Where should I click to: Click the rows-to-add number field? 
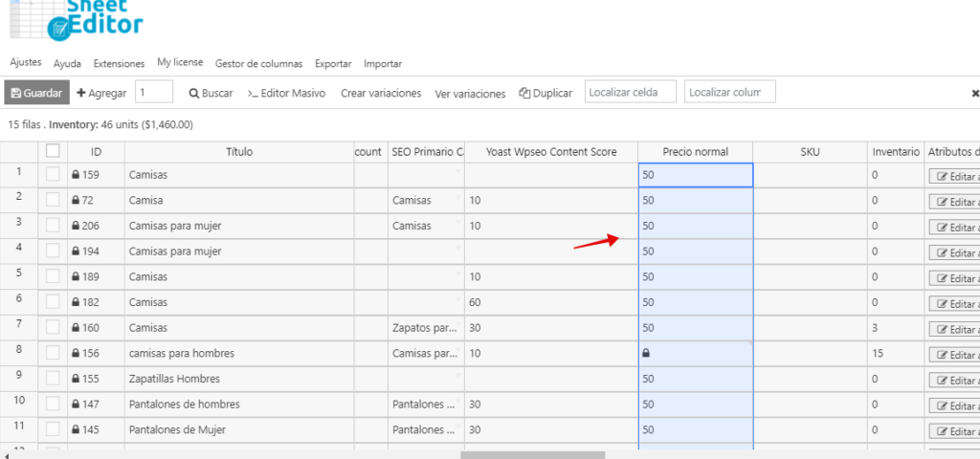point(154,92)
